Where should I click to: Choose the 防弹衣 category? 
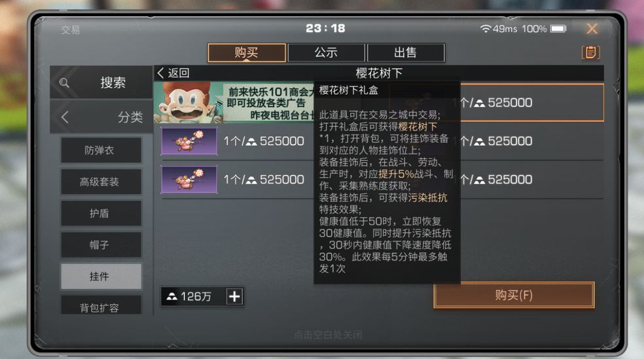coord(101,150)
